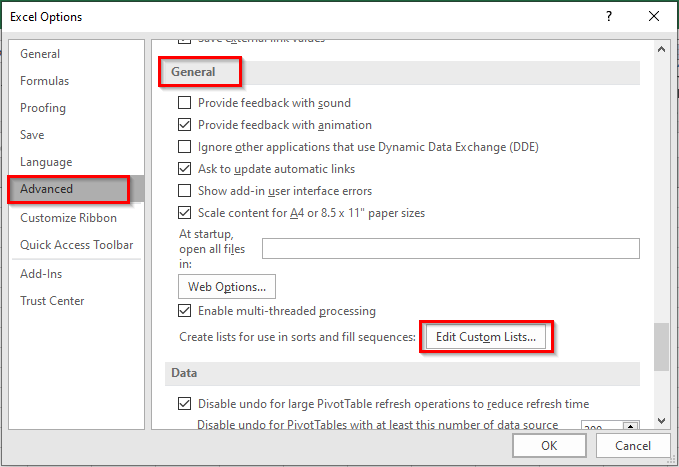The width and height of the screenshot is (679, 467).
Task: Click the Excel Options title text
Action: click(x=46, y=17)
